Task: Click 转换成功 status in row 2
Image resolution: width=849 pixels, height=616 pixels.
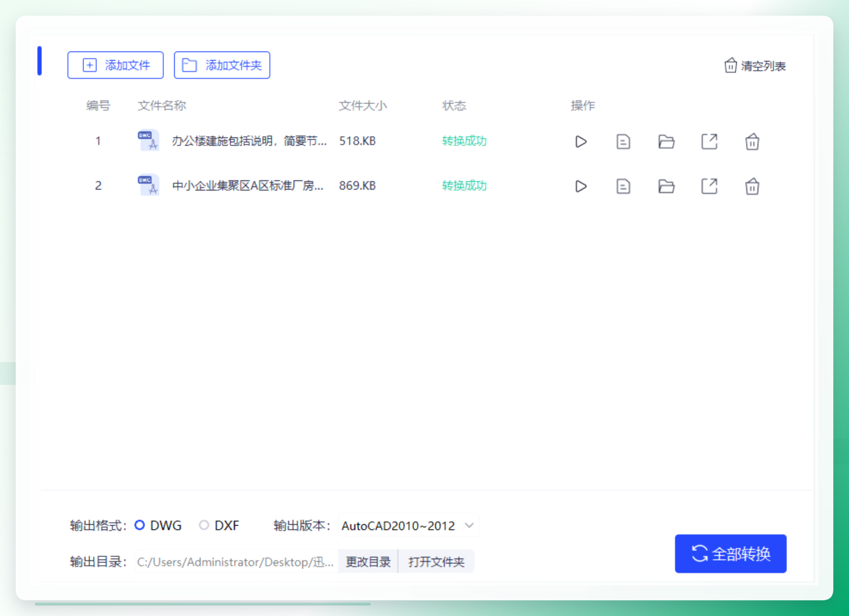Action: [x=464, y=186]
